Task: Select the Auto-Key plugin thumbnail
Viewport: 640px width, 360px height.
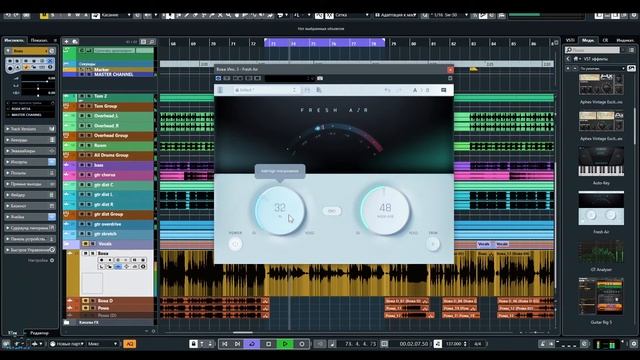Action: [x=601, y=162]
